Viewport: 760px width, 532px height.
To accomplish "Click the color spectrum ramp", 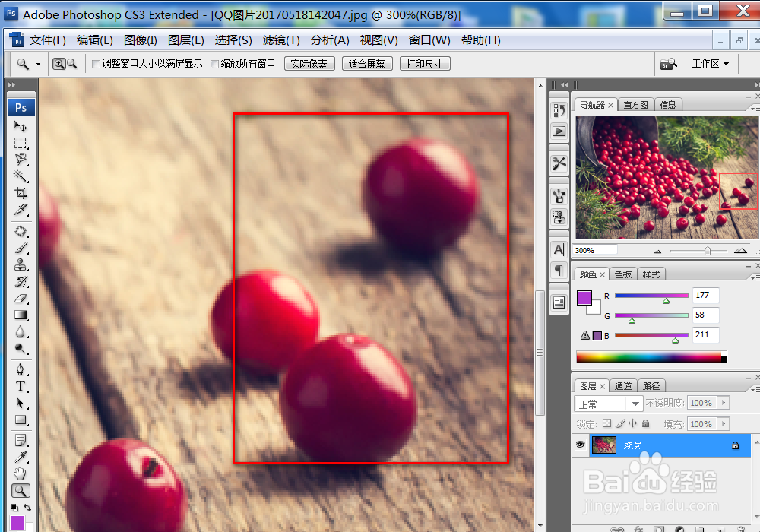I will point(651,357).
